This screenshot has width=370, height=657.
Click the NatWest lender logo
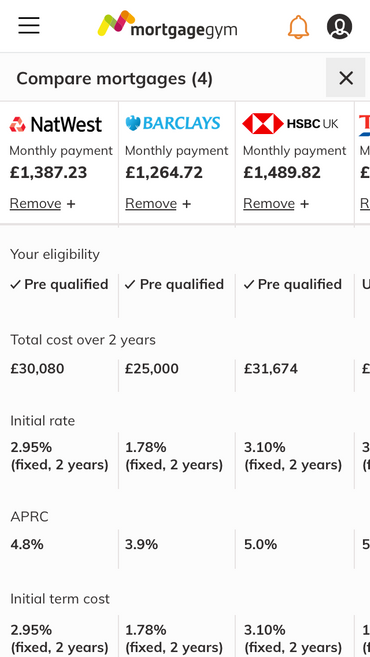click(x=56, y=124)
